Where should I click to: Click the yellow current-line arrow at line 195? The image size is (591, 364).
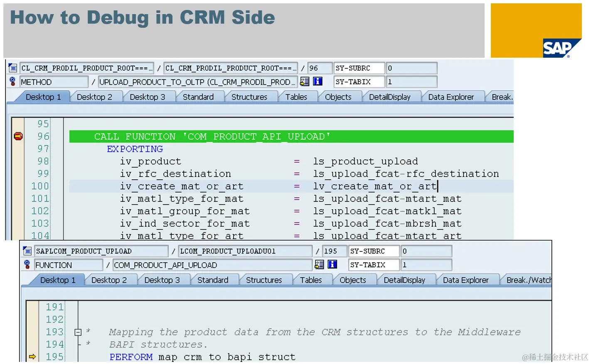[32, 357]
